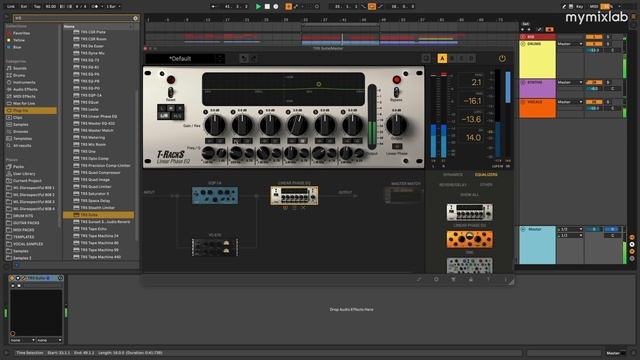Open the Samples category
Screen dimensions: 640x360
pyautogui.click(x=20, y=124)
